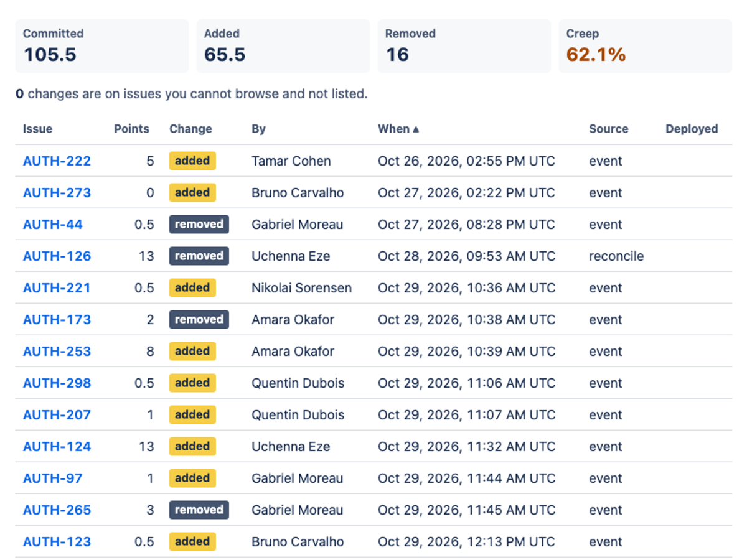Viewport: 747px width, 560px height.
Task: Click the removed badge on AUTH-126 row
Action: point(199,256)
